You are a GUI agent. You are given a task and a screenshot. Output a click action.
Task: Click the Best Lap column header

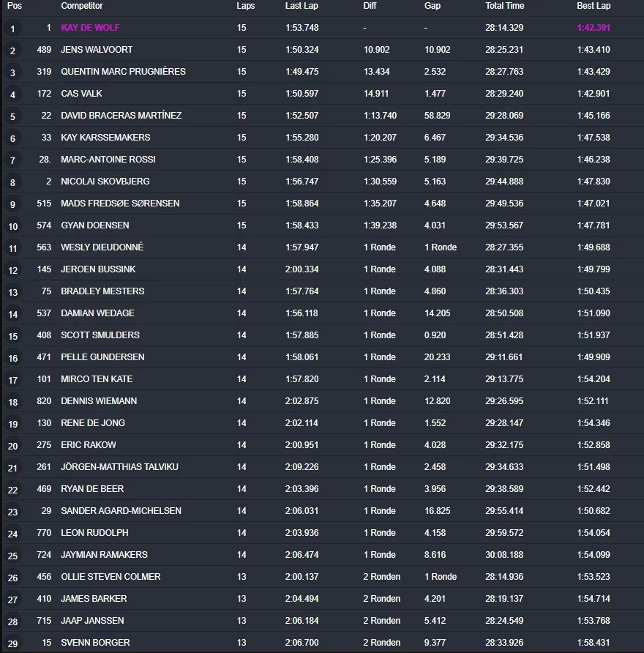tap(594, 6)
